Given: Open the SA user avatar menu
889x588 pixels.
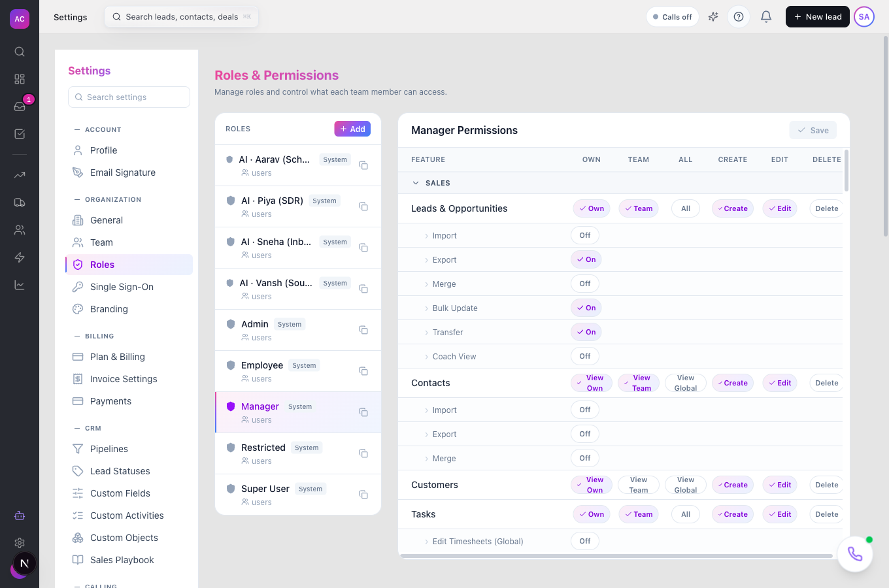Looking at the screenshot, I should tap(864, 17).
